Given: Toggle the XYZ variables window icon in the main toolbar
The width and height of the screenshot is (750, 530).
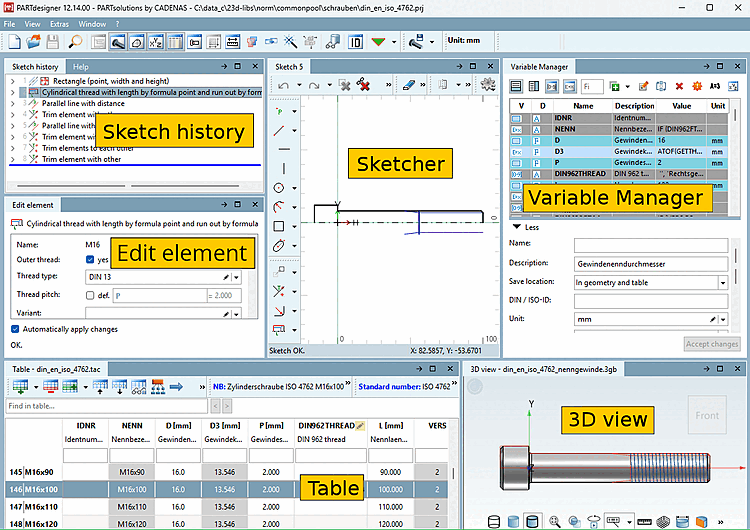Looking at the screenshot, I should tap(156, 42).
